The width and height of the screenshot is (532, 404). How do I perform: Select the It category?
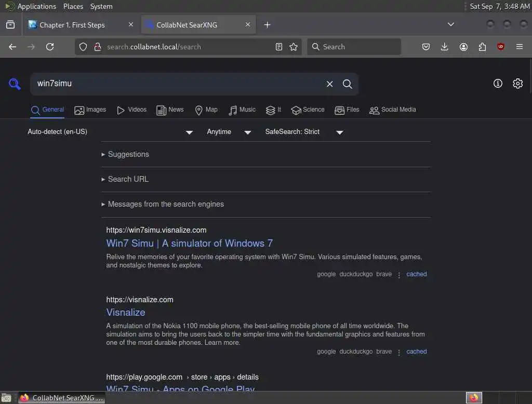coord(273,110)
